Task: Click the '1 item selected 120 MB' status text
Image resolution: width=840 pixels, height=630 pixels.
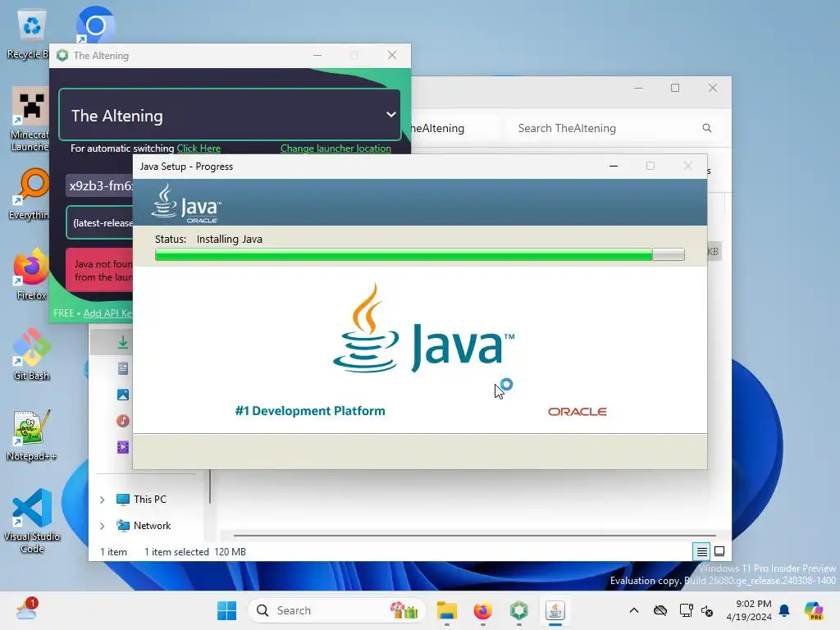Action: 195,552
